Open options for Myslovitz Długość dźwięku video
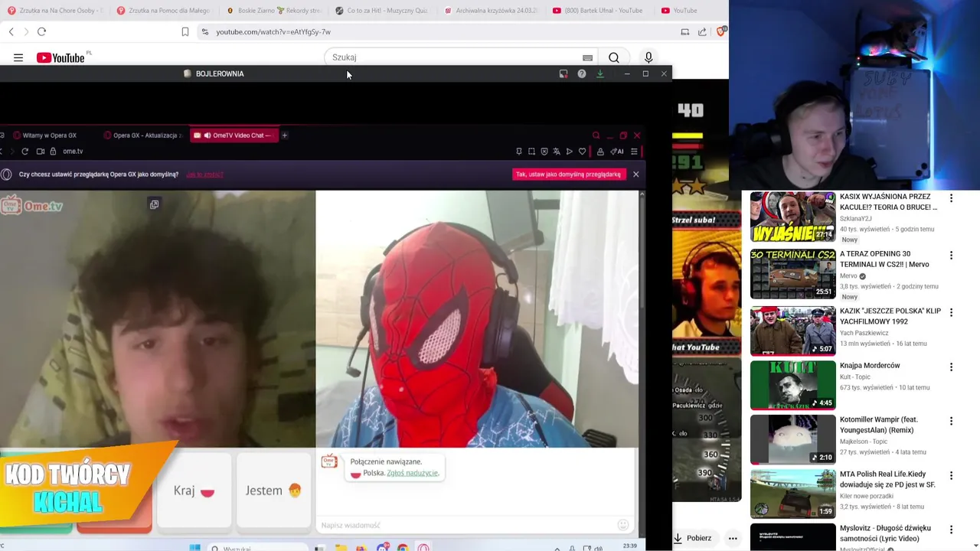 click(x=951, y=530)
